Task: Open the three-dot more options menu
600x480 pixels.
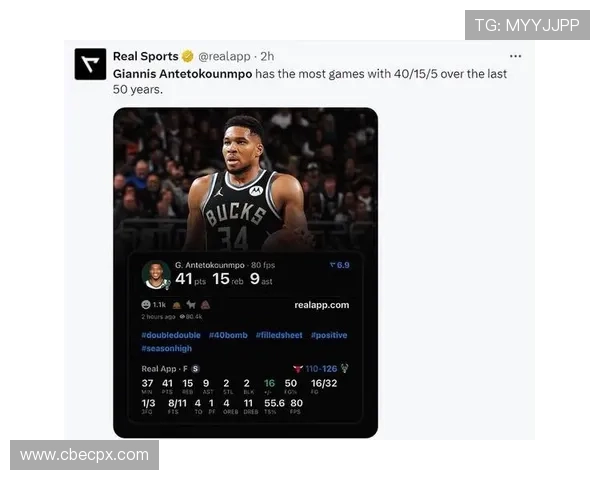Action: [x=515, y=56]
